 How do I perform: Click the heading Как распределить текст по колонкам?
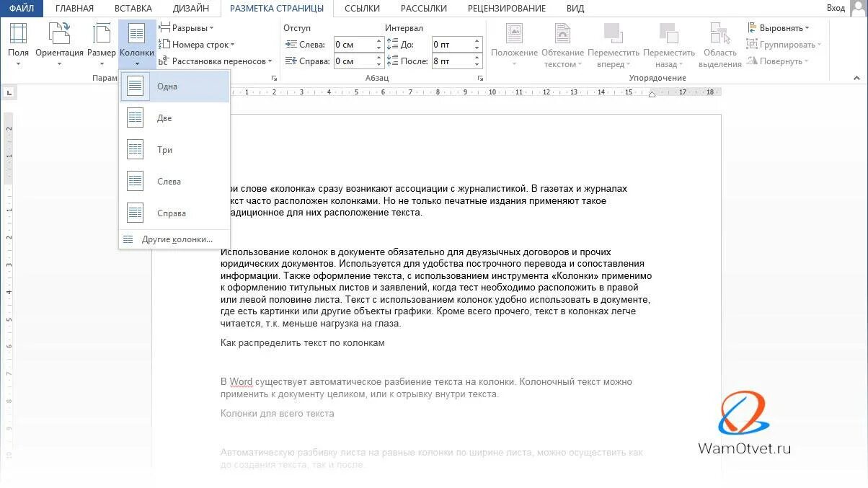click(303, 343)
